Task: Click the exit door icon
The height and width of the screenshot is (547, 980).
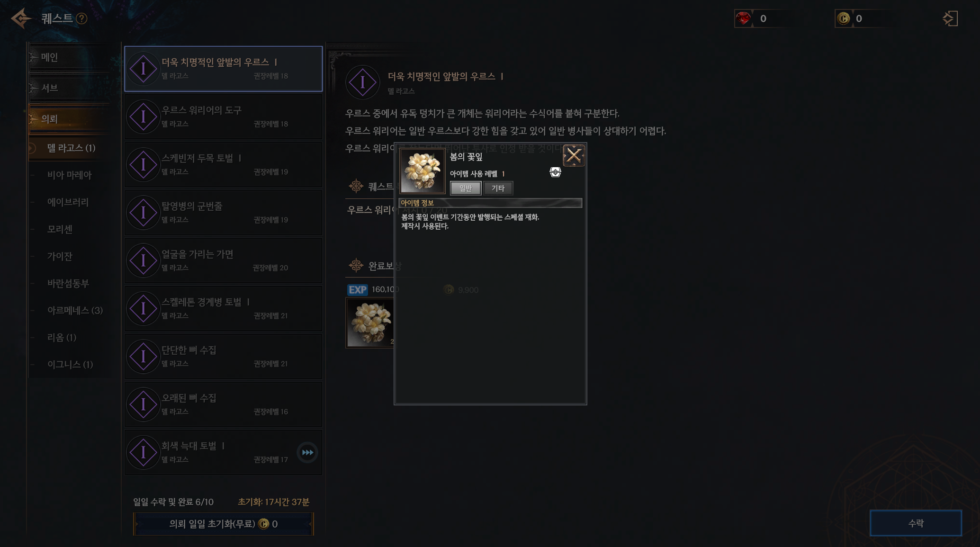Action: 950,18
